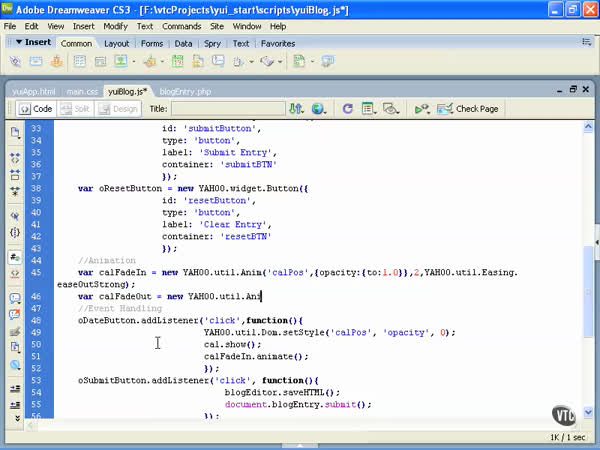Insert Date using the calendar icon
This screenshot has height=450, width=600.
[176, 62]
